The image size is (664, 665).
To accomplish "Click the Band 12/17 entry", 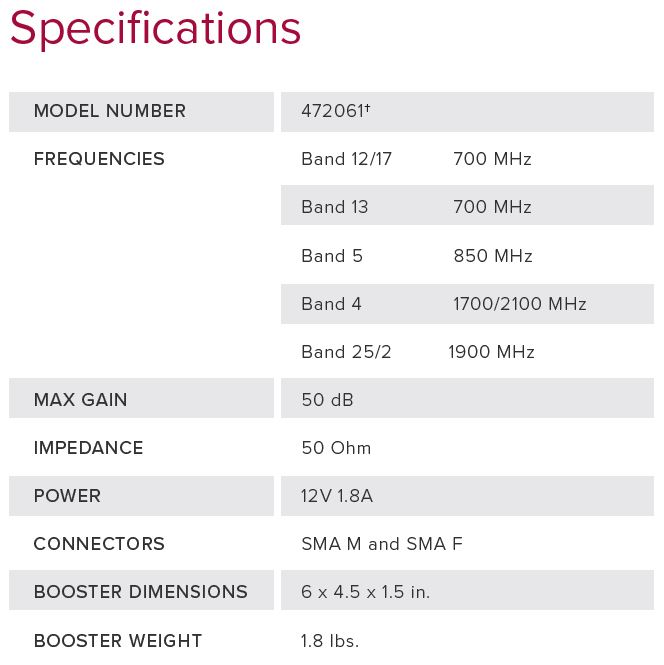I will (346, 159).
